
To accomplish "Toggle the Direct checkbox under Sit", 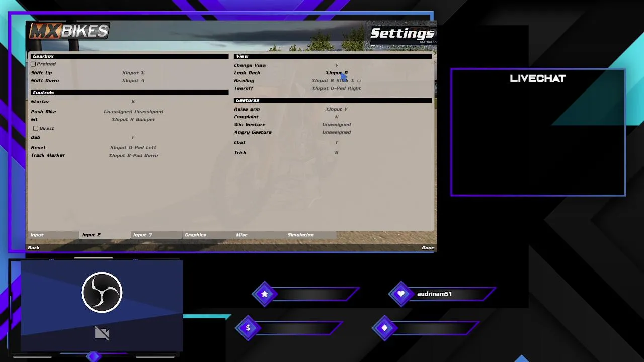I will (36, 128).
